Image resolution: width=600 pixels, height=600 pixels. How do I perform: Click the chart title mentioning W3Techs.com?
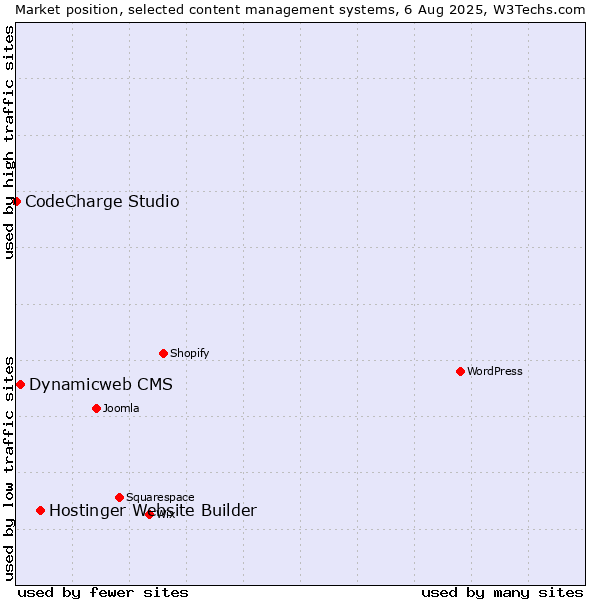click(300, 10)
